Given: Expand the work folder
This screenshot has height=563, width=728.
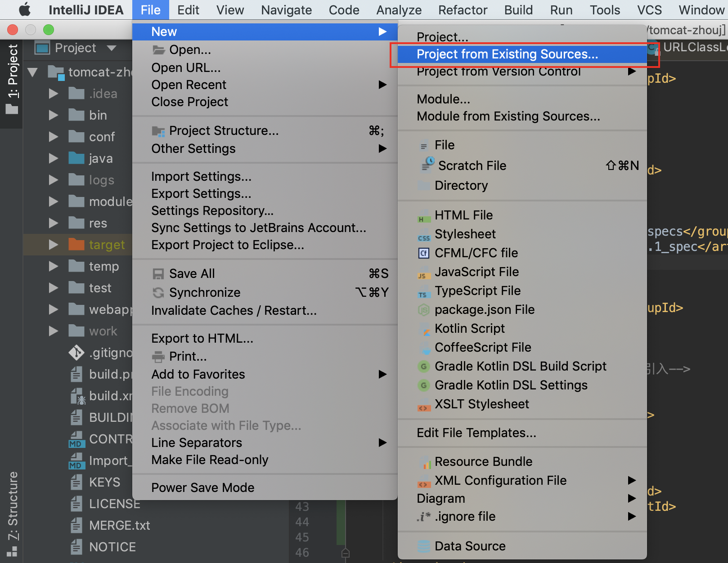Looking at the screenshot, I should 54,331.
